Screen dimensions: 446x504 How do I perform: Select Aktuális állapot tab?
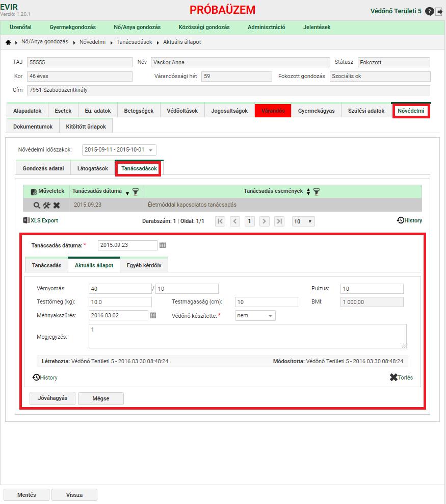pyautogui.click(x=94, y=265)
